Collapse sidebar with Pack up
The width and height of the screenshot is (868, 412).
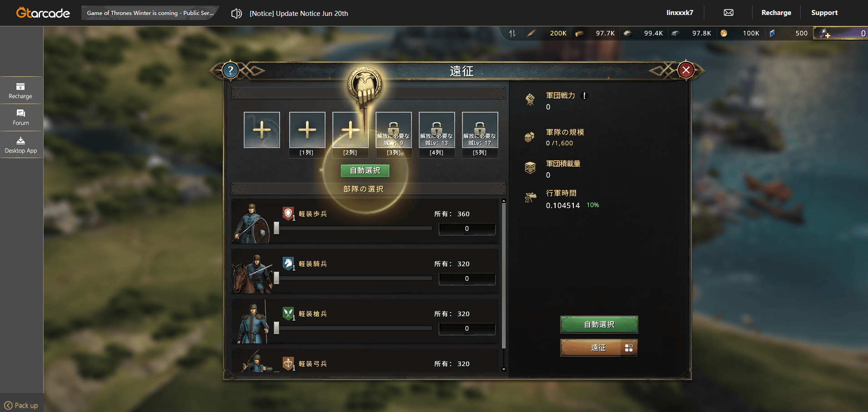(x=21, y=405)
